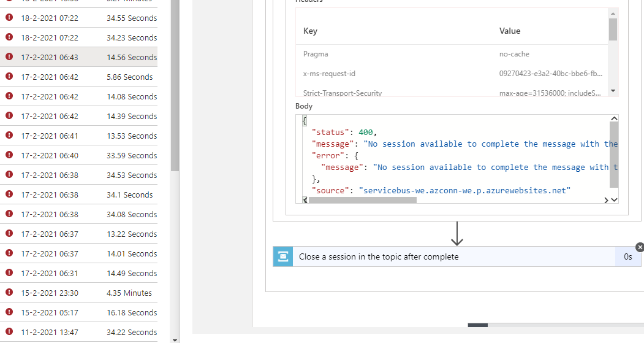The image size is (644, 343).
Task: Open run 17-2-2021 06:42 lasting 5.86 Seconds
Action: (x=78, y=77)
